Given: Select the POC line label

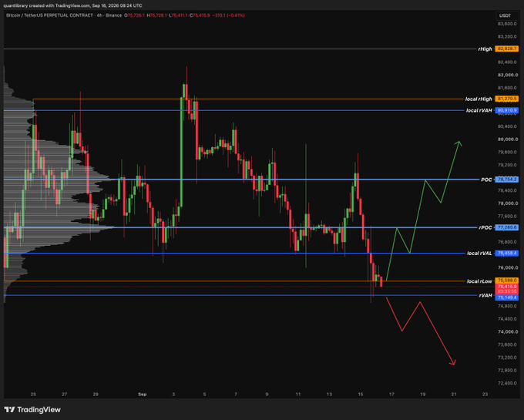Looking at the screenshot, I should (486, 180).
